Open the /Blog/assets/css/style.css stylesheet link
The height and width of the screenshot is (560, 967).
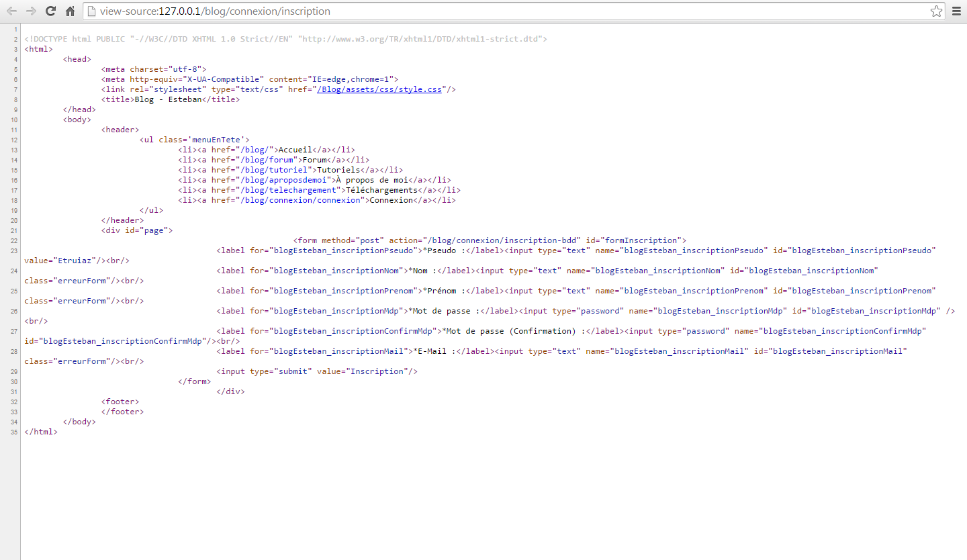click(379, 89)
